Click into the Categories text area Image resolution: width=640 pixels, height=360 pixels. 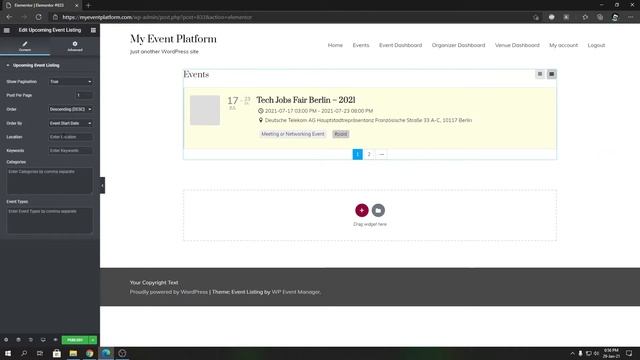pyautogui.click(x=49, y=180)
